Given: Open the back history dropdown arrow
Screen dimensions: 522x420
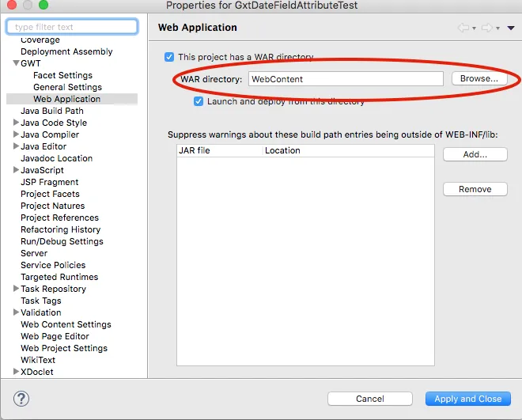Looking at the screenshot, I should pyautogui.click(x=474, y=28).
